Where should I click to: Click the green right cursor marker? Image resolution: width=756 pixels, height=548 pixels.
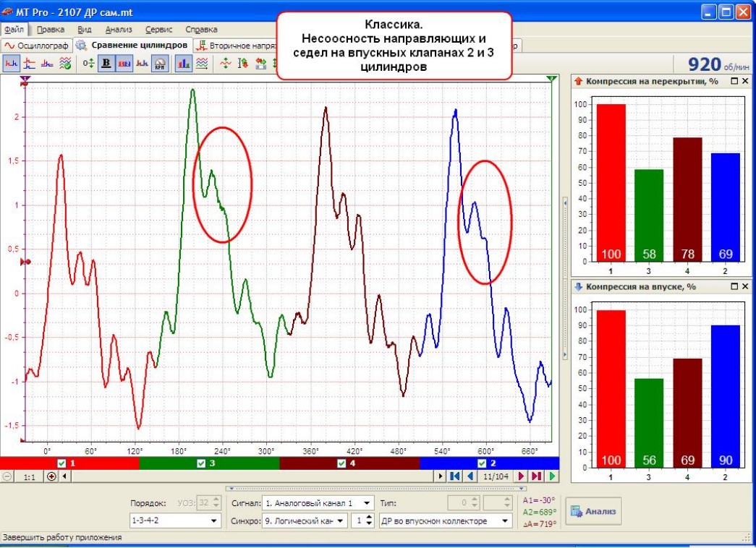[551, 79]
